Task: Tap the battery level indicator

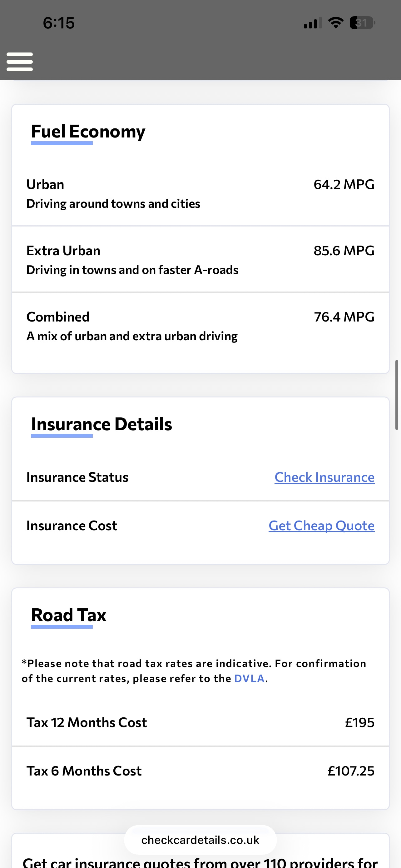Action: [362, 23]
